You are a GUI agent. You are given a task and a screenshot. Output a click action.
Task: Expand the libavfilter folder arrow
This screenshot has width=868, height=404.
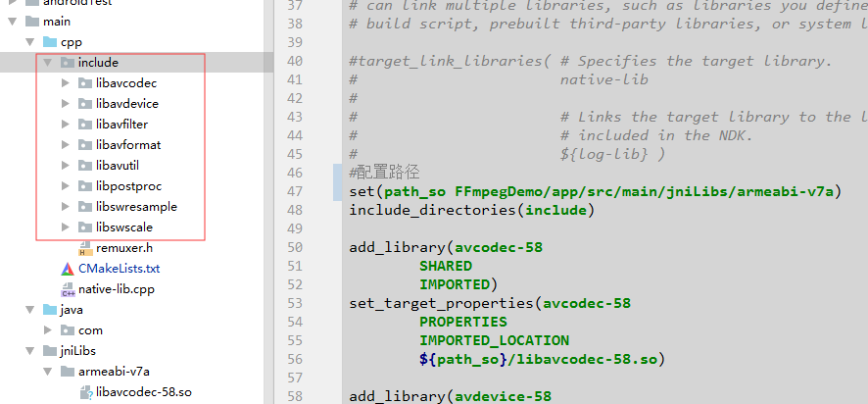(66, 125)
